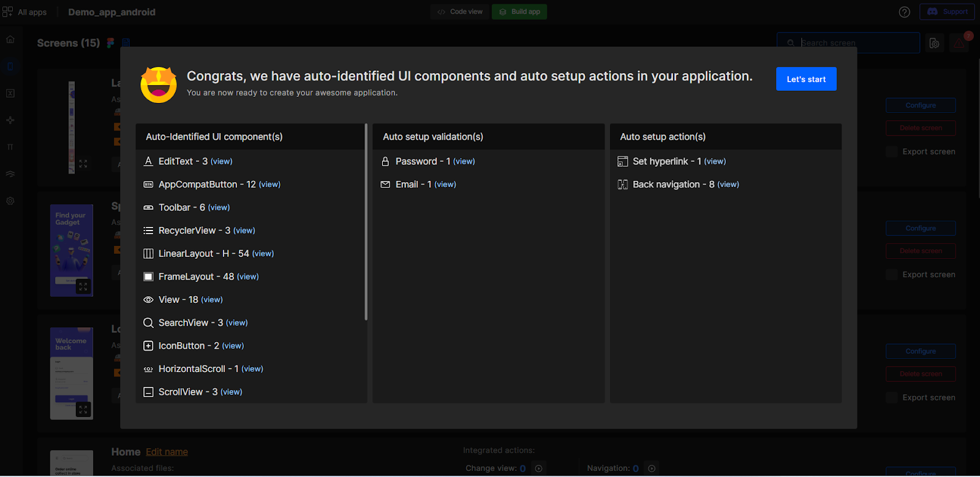
Task: View the Back navigation actions
Action: [728, 185]
